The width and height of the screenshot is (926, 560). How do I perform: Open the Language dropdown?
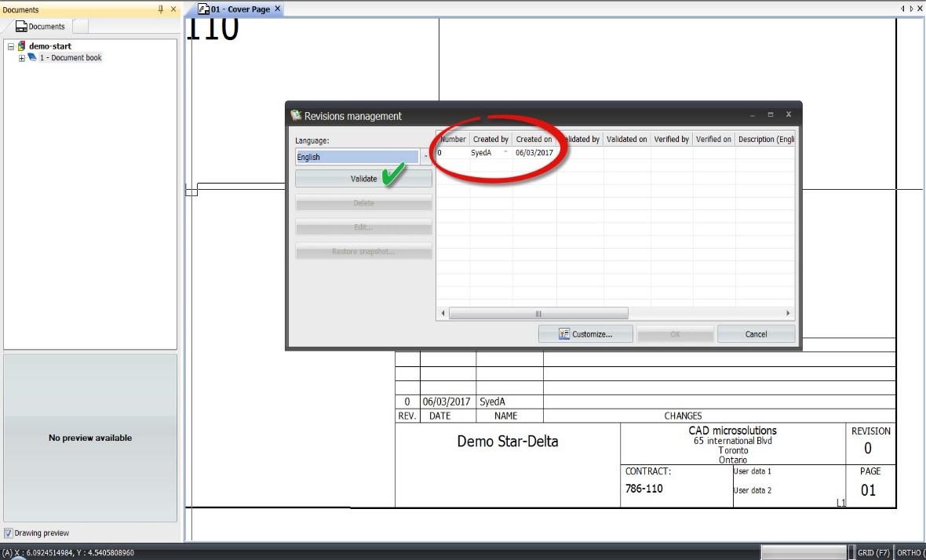pyautogui.click(x=426, y=157)
